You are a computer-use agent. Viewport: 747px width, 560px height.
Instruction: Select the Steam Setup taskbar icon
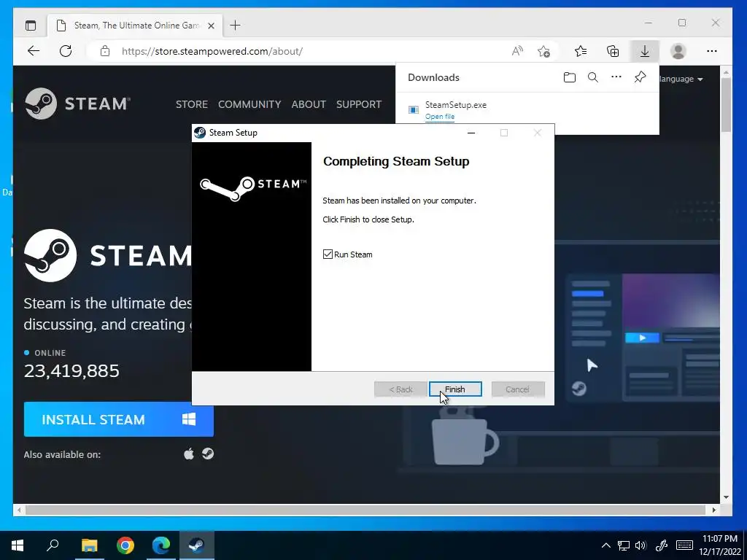coord(197,545)
